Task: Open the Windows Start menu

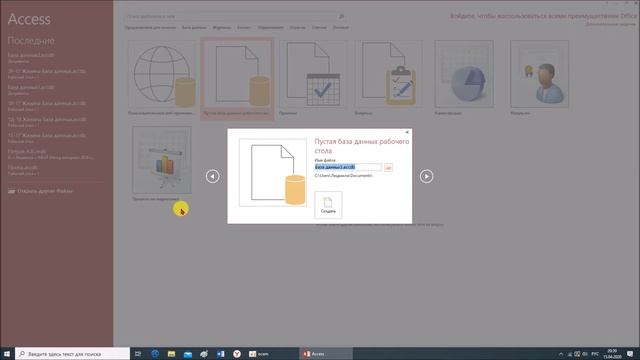Action: coord(7,353)
